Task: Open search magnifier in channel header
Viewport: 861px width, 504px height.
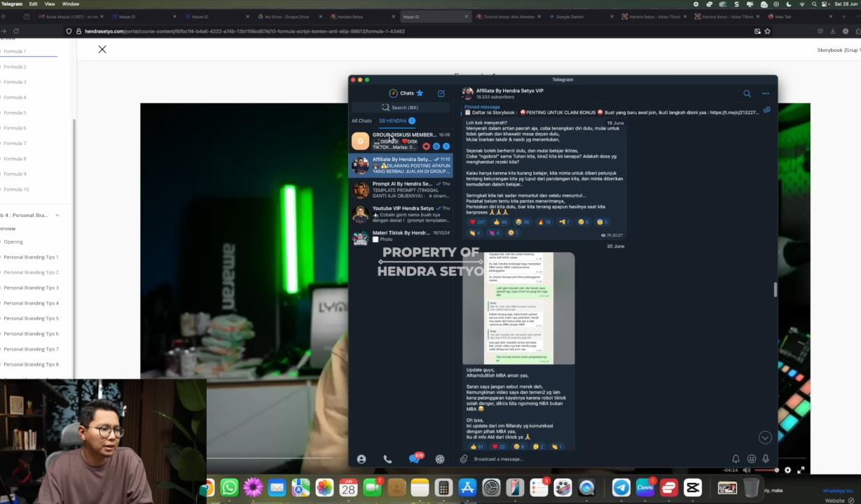Action: tap(747, 93)
